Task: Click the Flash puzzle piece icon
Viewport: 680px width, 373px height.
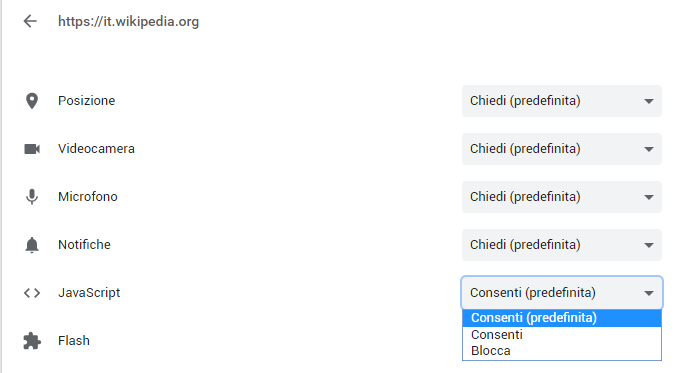Action: [x=32, y=341]
